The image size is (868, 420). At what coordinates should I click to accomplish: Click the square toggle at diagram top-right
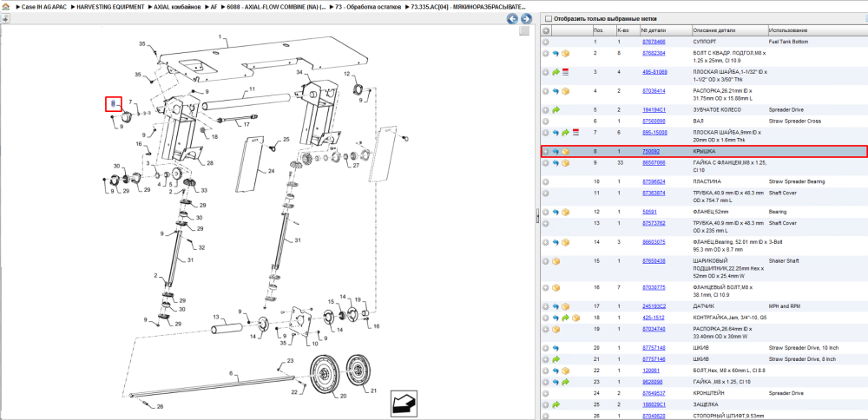click(x=524, y=31)
